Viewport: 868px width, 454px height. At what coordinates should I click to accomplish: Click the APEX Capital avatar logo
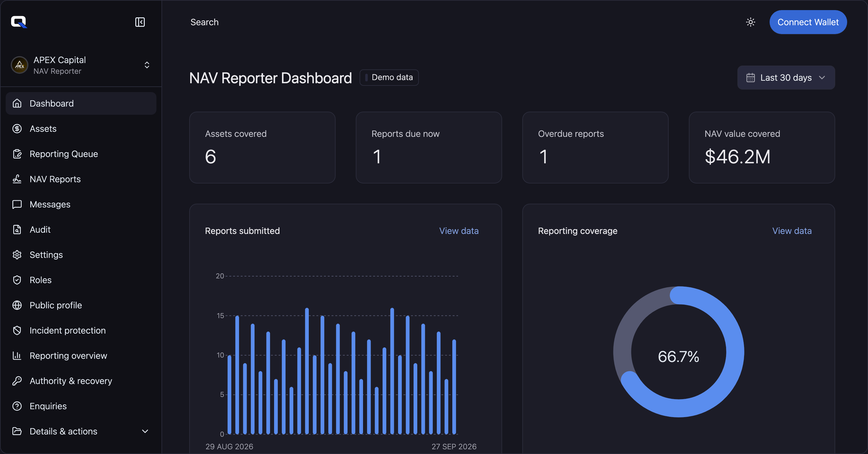coord(20,65)
